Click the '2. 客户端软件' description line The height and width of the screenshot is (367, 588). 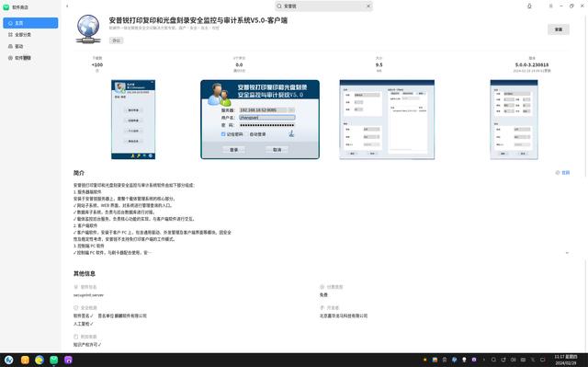point(85,225)
